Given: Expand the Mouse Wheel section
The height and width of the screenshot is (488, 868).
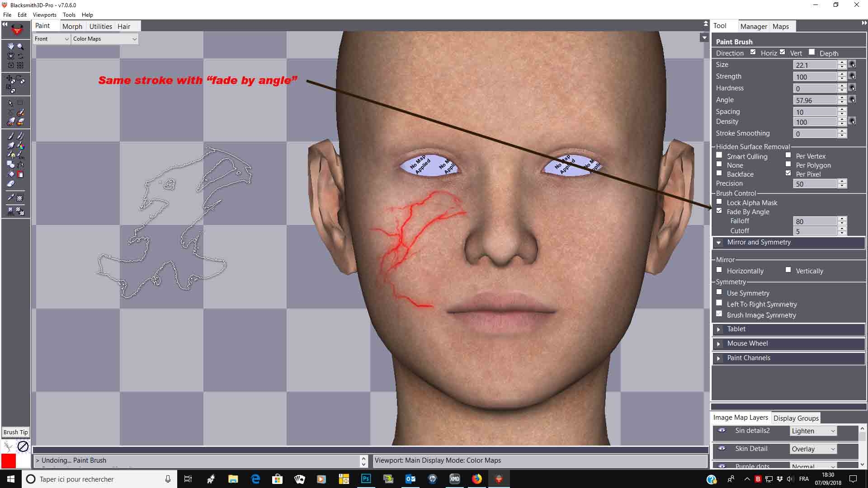Looking at the screenshot, I should tap(719, 344).
